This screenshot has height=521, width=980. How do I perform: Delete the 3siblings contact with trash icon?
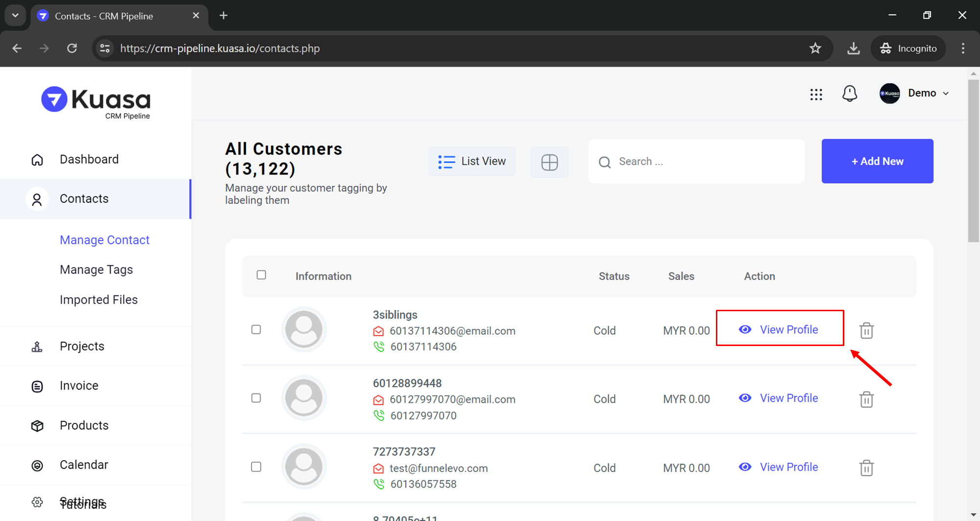[866, 330]
